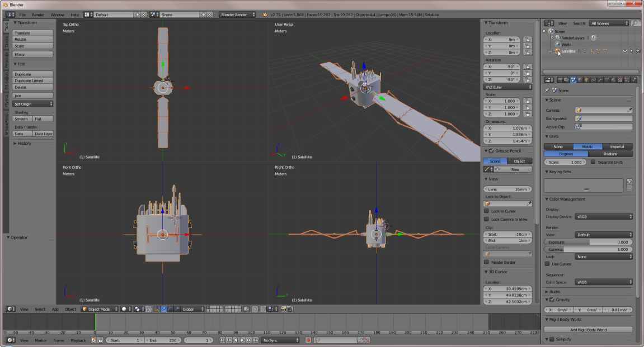Click the record keyframe button in timeline
Image resolution: width=644 pixels, height=347 pixels.
pos(308,340)
